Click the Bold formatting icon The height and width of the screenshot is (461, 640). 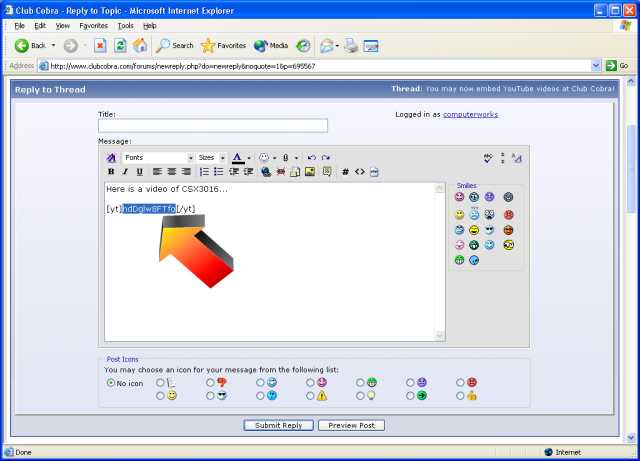coord(112,172)
